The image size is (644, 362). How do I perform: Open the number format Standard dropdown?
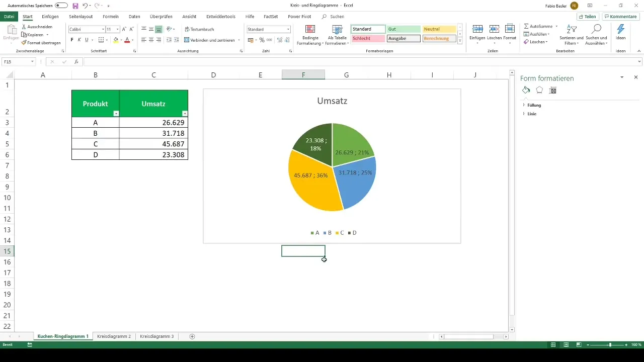coord(288,29)
